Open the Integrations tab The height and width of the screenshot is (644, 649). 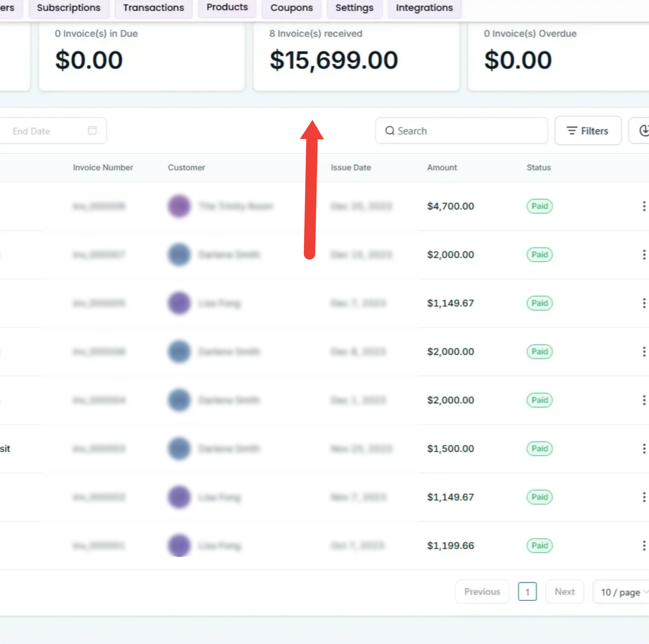pos(424,7)
